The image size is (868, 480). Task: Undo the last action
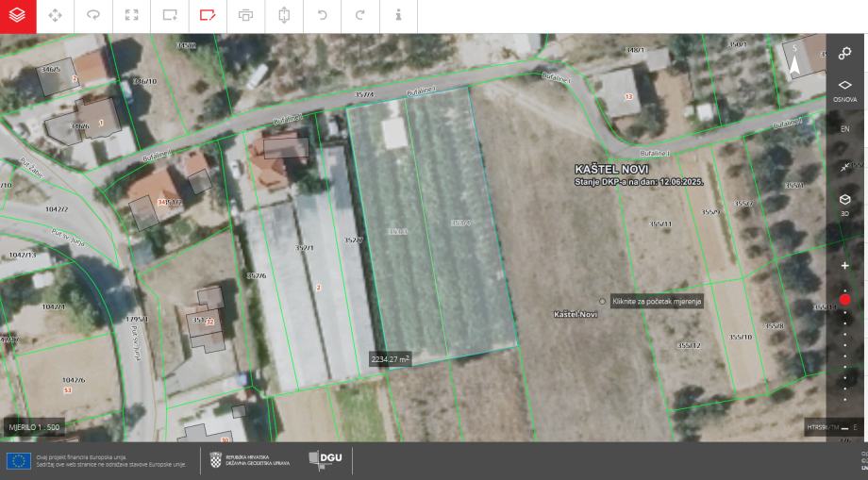point(322,15)
